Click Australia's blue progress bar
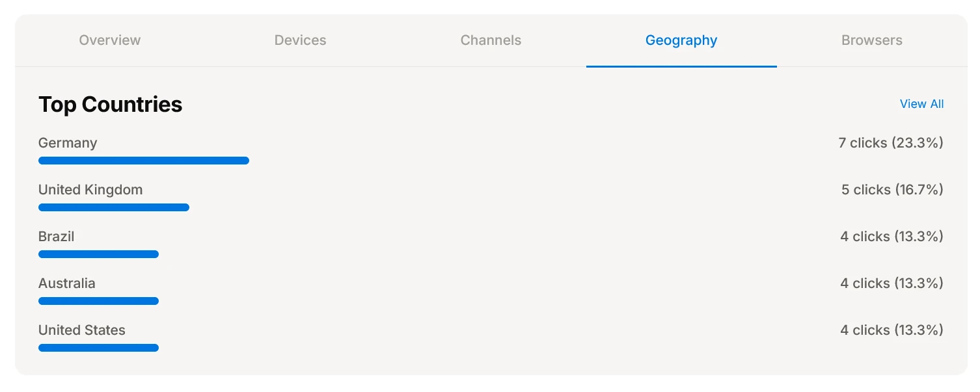Screen dimensions: 980x392 pyautogui.click(x=98, y=301)
